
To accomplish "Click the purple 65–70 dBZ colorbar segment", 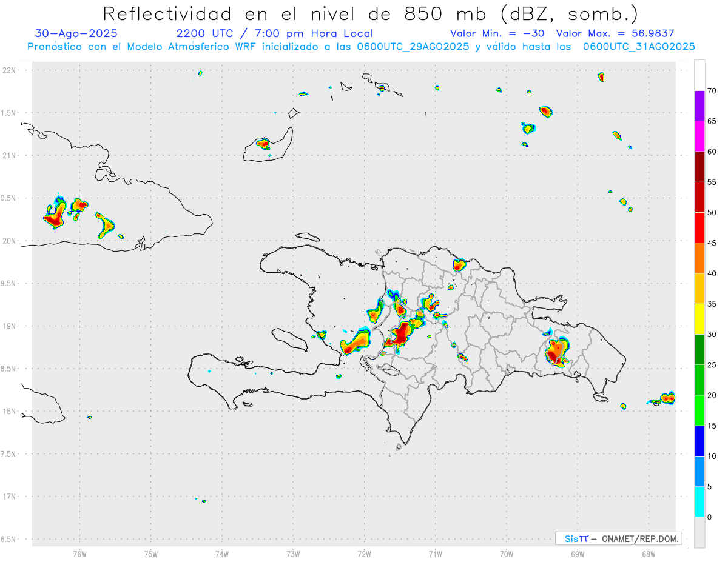I will (x=699, y=105).
